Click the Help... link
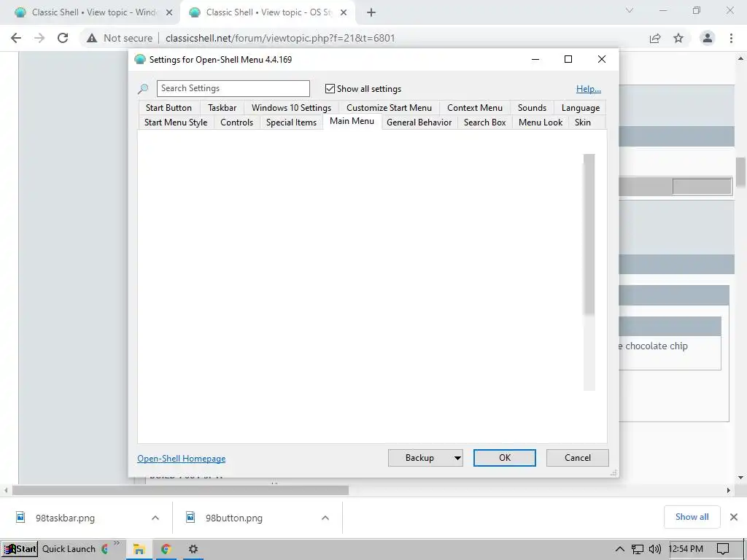Screen dimensions: 747x560 click(x=589, y=88)
